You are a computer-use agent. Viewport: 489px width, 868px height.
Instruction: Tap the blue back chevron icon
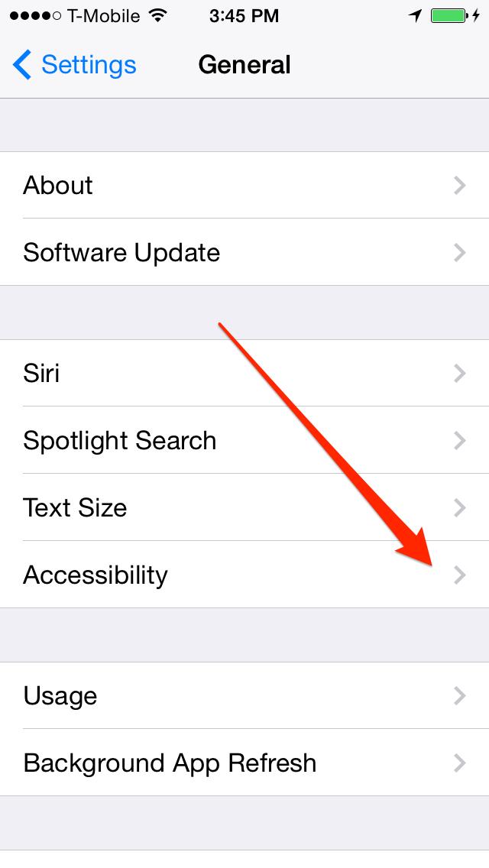(21, 64)
